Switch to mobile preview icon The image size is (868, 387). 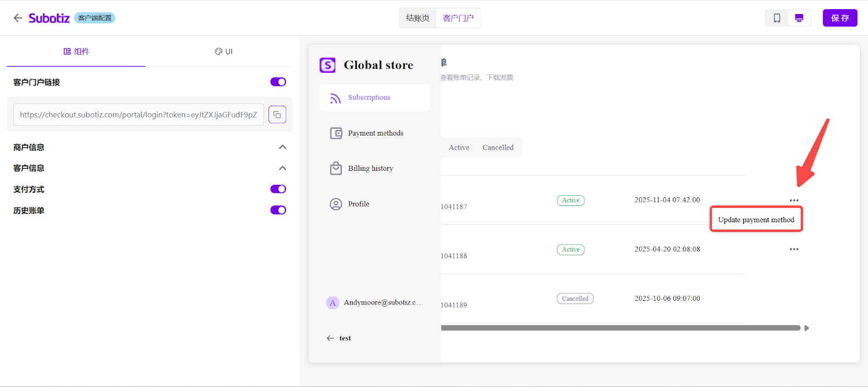pyautogui.click(x=777, y=18)
